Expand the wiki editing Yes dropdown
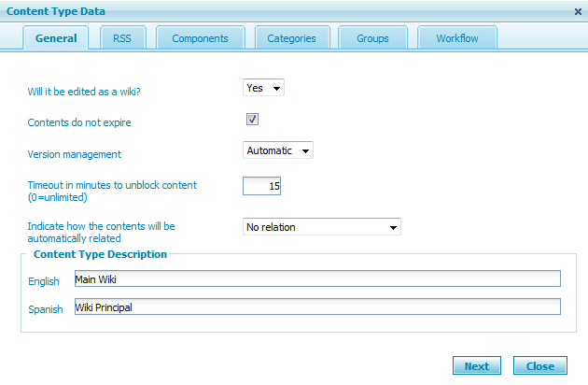 click(263, 88)
